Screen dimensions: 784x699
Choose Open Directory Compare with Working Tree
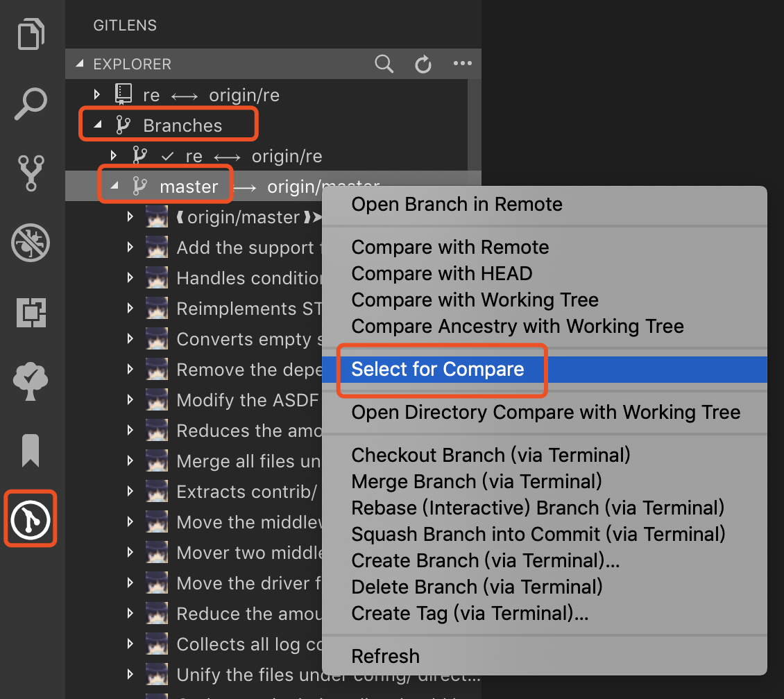coord(545,412)
